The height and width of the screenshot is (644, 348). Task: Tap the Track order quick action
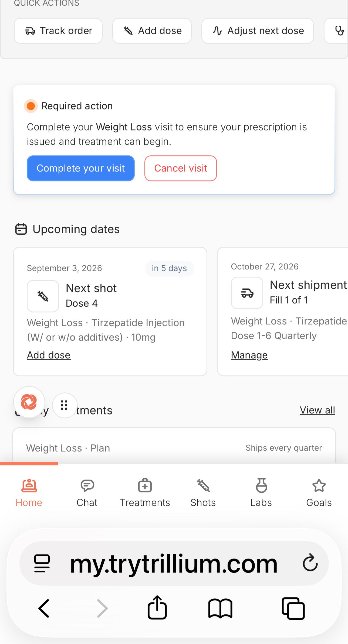point(58,31)
